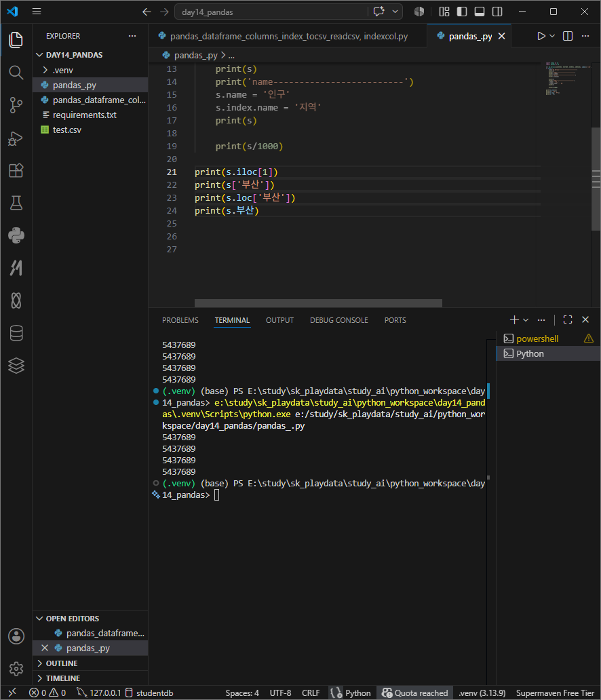Collapse the DAY14_PANDAS folder section
Viewport: 601px width, 700px height.
coord(90,55)
